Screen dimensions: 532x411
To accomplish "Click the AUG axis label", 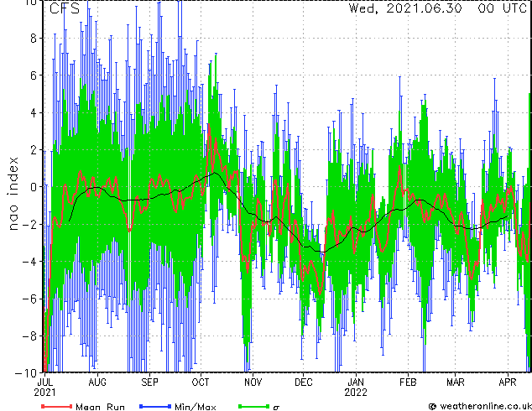I will click(97, 382).
